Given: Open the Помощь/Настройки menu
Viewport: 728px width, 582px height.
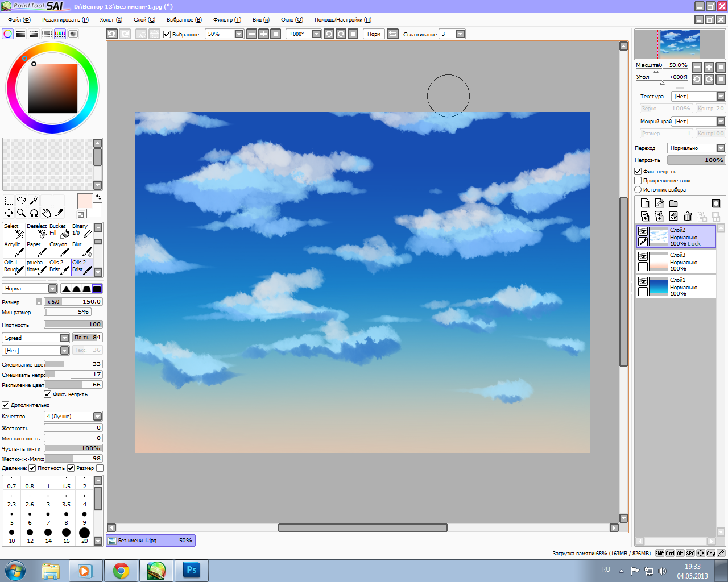Looking at the screenshot, I should coord(343,20).
